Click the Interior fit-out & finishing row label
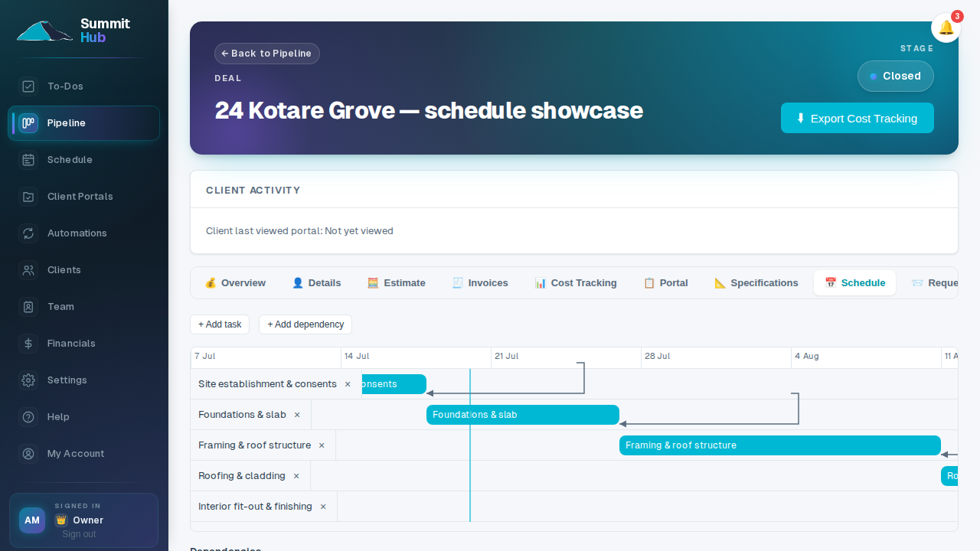This screenshot has width=980, height=551. 255,507
